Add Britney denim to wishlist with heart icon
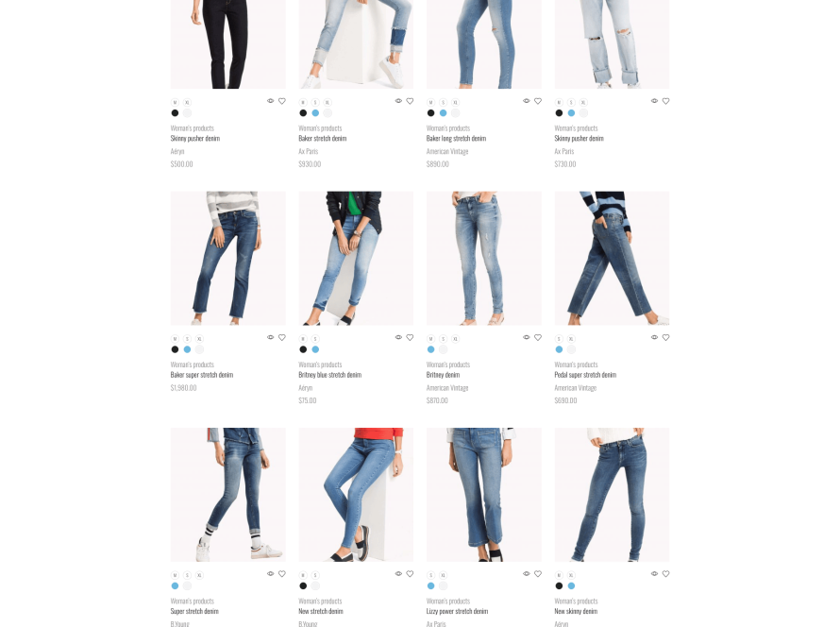Image resolution: width=840 pixels, height=627 pixels. tap(538, 337)
